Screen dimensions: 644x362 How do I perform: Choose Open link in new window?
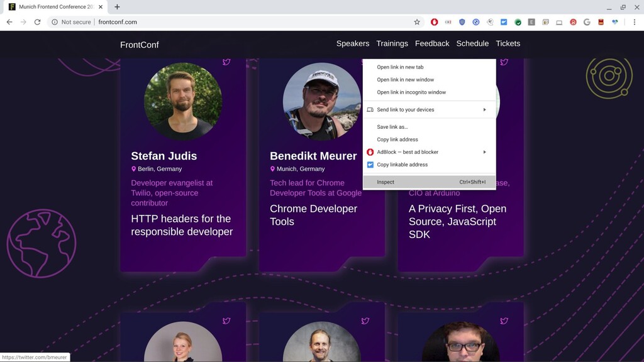click(x=429, y=80)
